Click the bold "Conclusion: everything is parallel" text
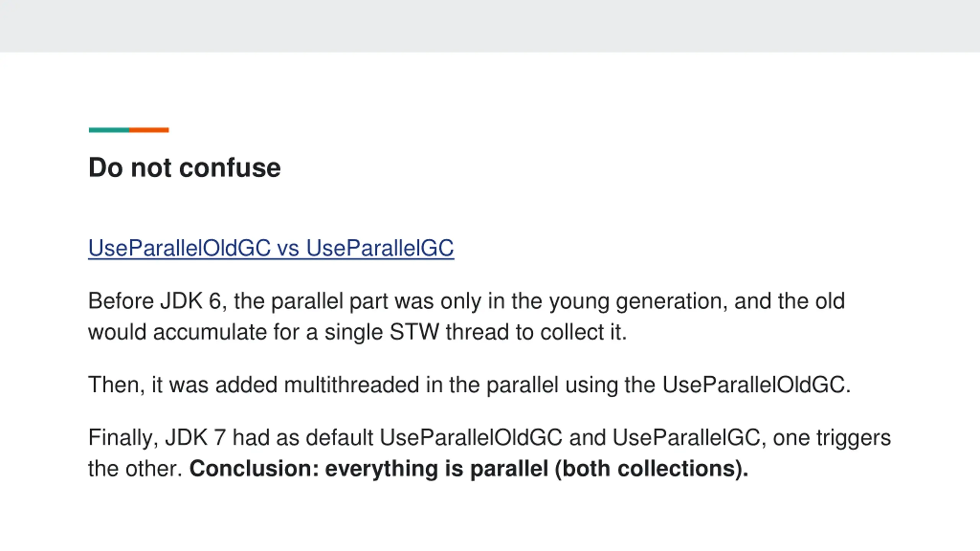The image size is (980, 551). [x=369, y=468]
